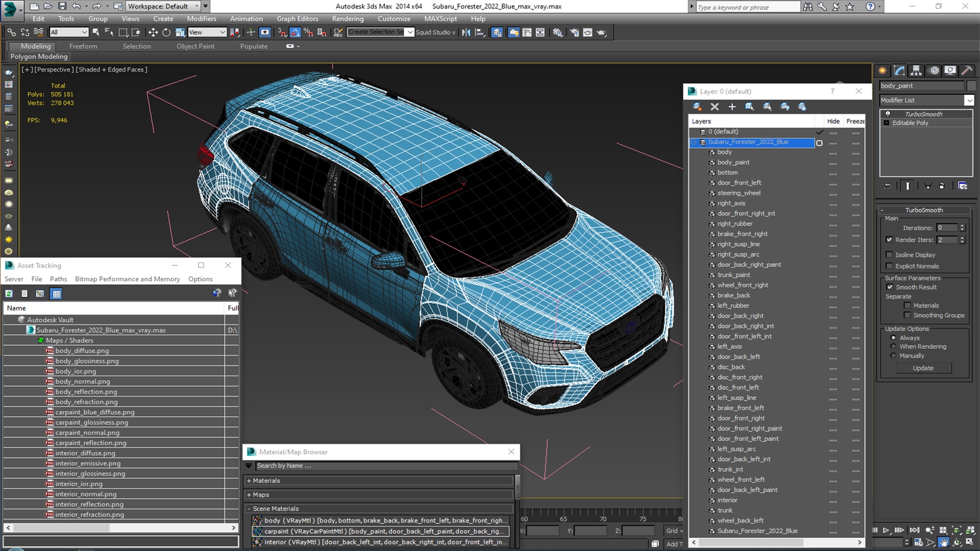Viewport: 980px width, 551px height.
Task: Toggle the 3D Snaps icon
Action: [x=282, y=32]
